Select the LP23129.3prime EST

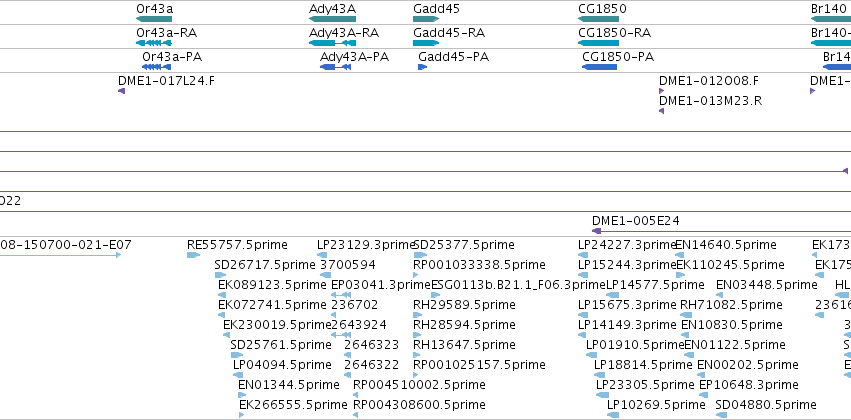[322, 255]
